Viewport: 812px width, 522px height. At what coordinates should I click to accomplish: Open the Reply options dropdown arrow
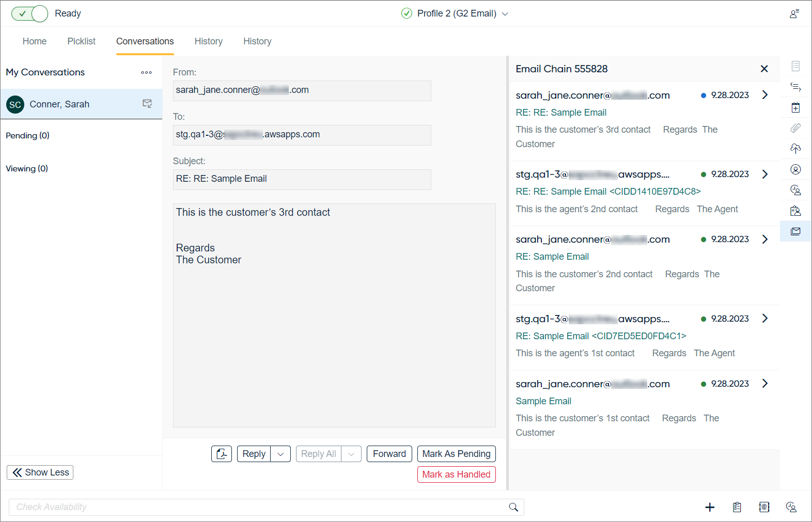point(280,454)
